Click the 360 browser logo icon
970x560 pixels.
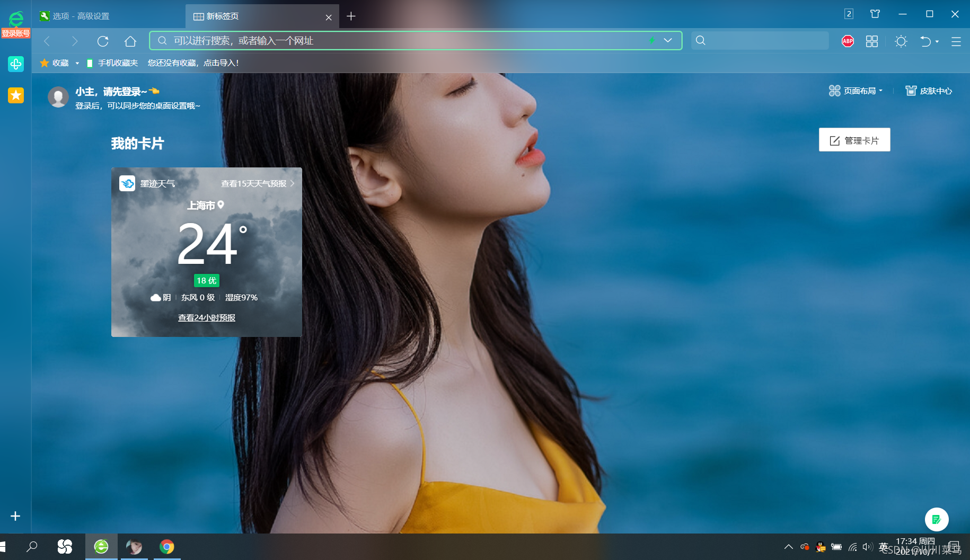point(16,19)
